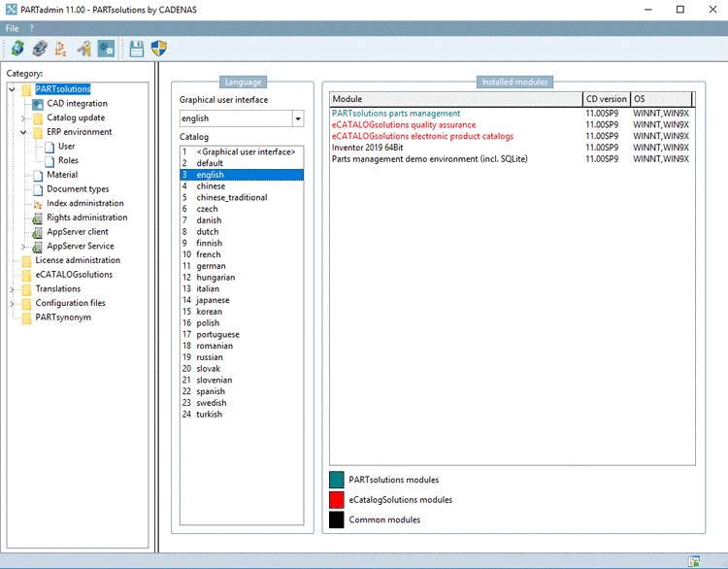
Task: Click the red eCatalogSolutions modules color swatch
Action: 336,499
